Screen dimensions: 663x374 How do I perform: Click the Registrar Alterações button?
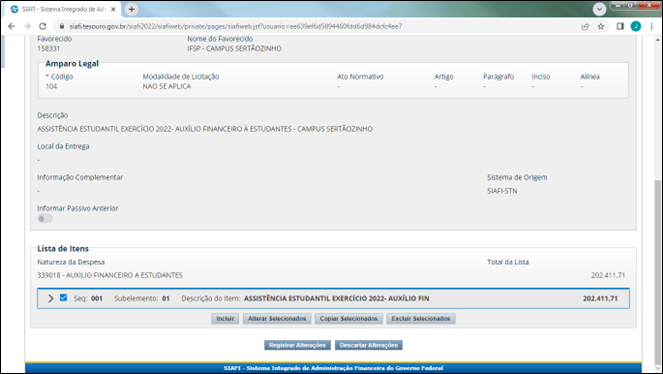tap(297, 345)
